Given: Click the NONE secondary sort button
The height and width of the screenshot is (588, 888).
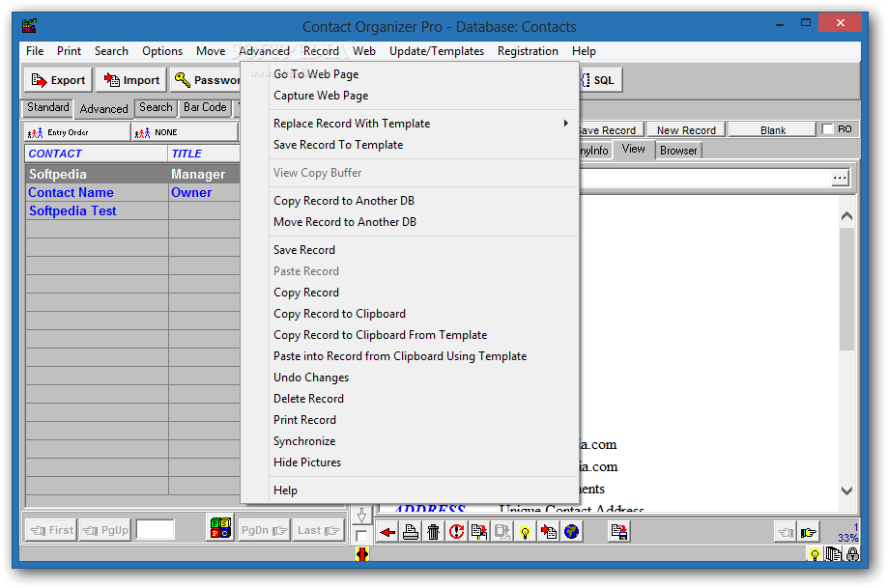Looking at the screenshot, I should [185, 132].
